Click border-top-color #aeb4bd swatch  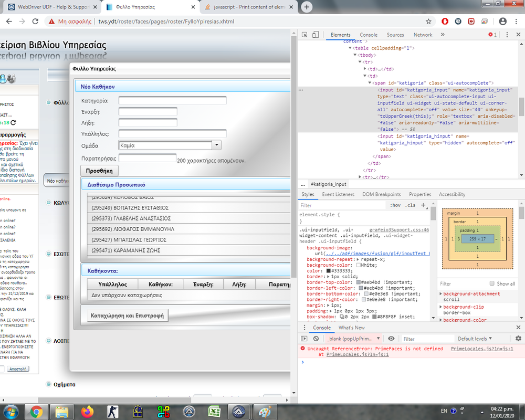(x=358, y=282)
